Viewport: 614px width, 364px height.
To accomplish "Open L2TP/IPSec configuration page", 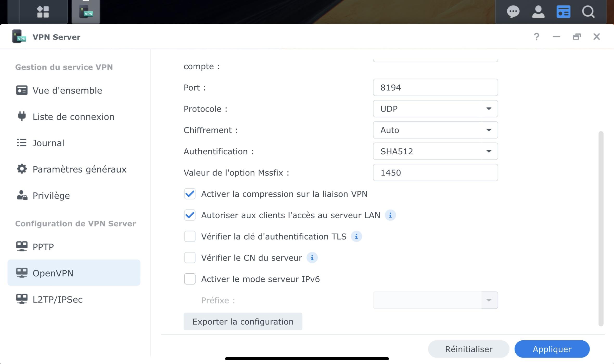I will click(57, 299).
